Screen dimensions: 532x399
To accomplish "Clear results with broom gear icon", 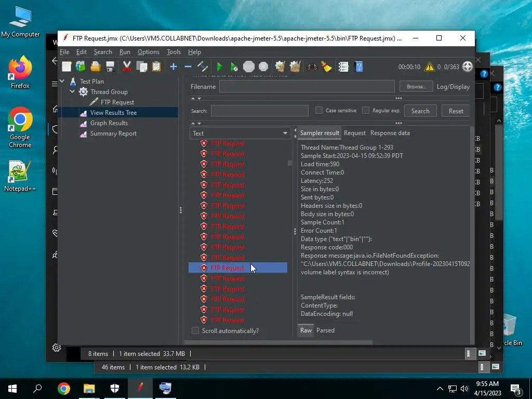I will [x=280, y=66].
